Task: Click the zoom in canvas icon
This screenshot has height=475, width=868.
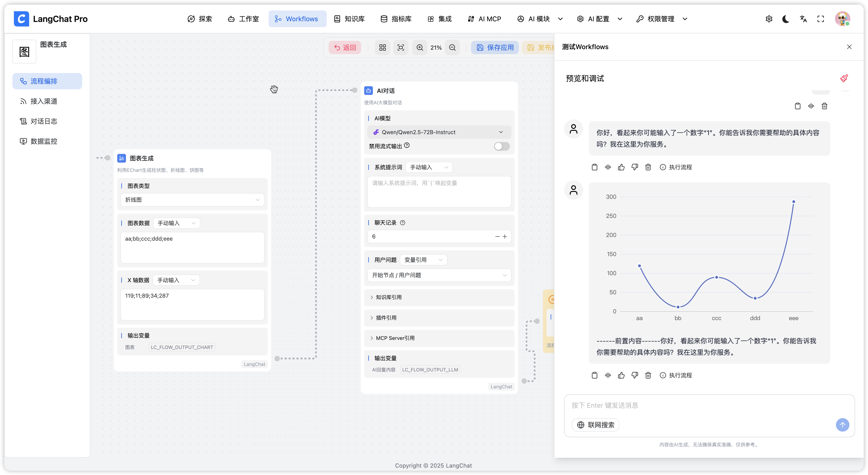Action: (419, 47)
